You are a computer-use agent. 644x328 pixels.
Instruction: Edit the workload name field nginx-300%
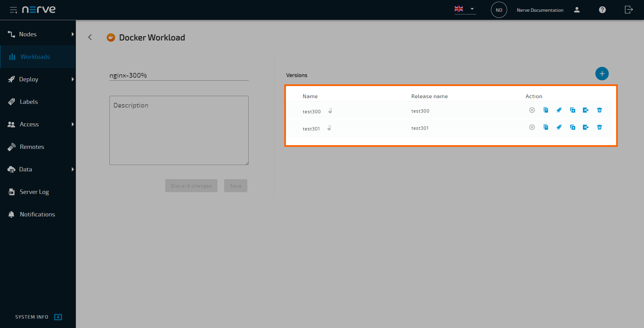[179, 75]
